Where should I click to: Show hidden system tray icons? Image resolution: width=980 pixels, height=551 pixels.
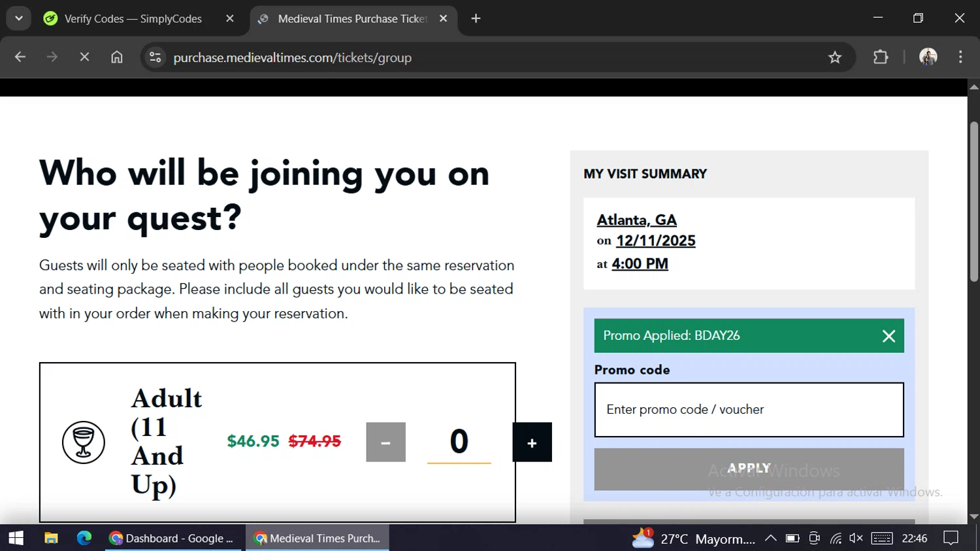[x=771, y=539]
